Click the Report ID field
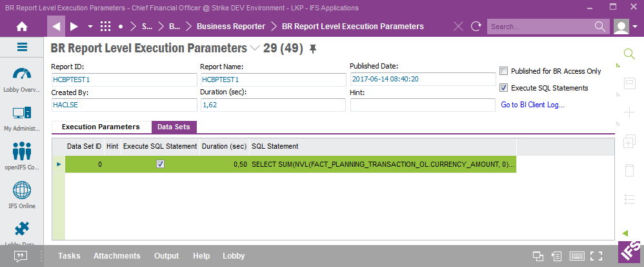 click(125, 80)
